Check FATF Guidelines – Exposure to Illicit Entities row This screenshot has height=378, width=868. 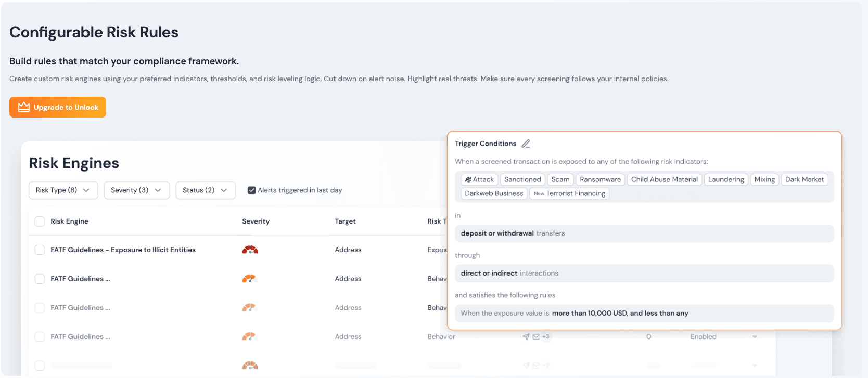[x=40, y=250]
